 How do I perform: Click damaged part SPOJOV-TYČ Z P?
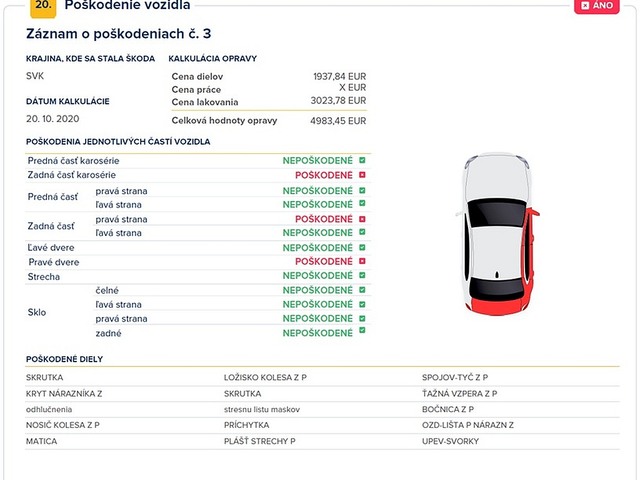click(x=455, y=378)
